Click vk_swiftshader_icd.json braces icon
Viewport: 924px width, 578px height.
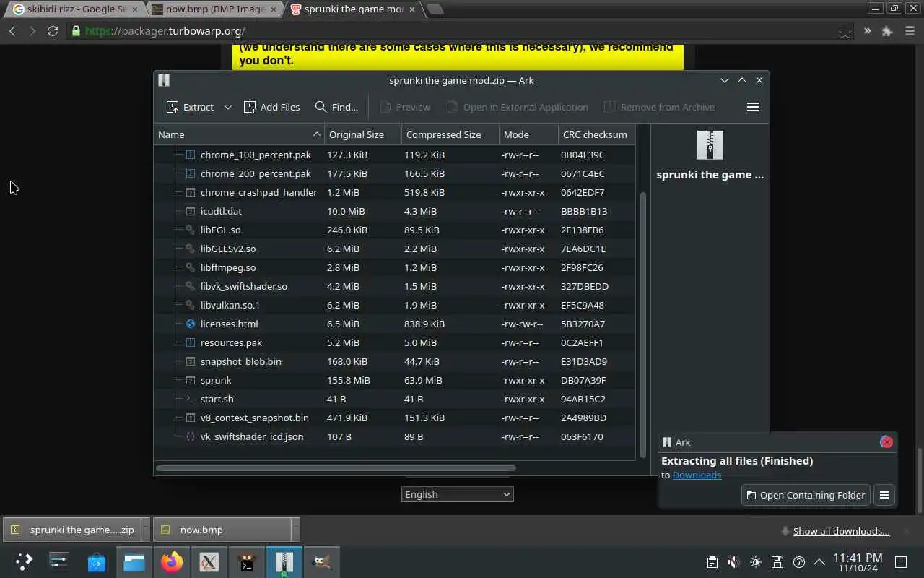191,436
